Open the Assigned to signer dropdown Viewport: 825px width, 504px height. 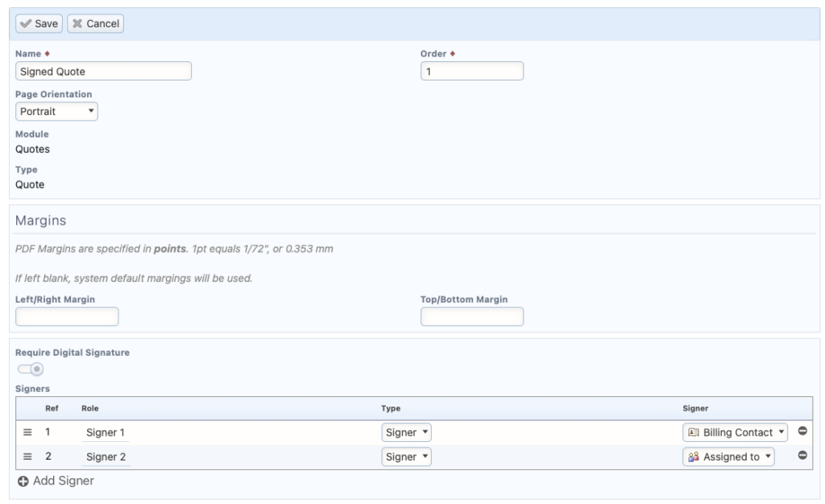728,456
